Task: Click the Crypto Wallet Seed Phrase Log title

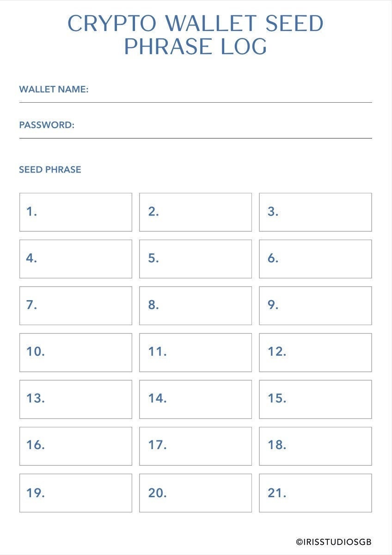Action: (x=196, y=35)
